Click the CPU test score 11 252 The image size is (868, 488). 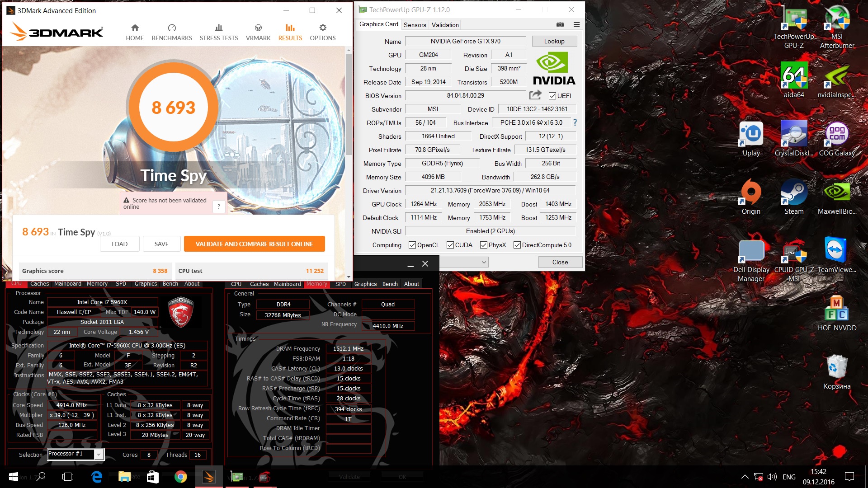pos(315,271)
